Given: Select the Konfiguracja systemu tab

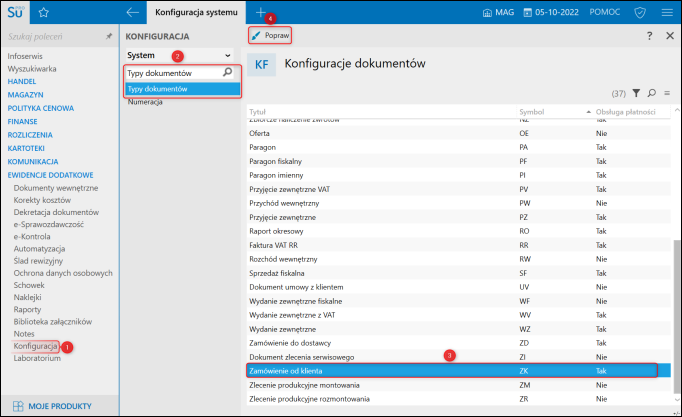Looking at the screenshot, I should point(196,12).
